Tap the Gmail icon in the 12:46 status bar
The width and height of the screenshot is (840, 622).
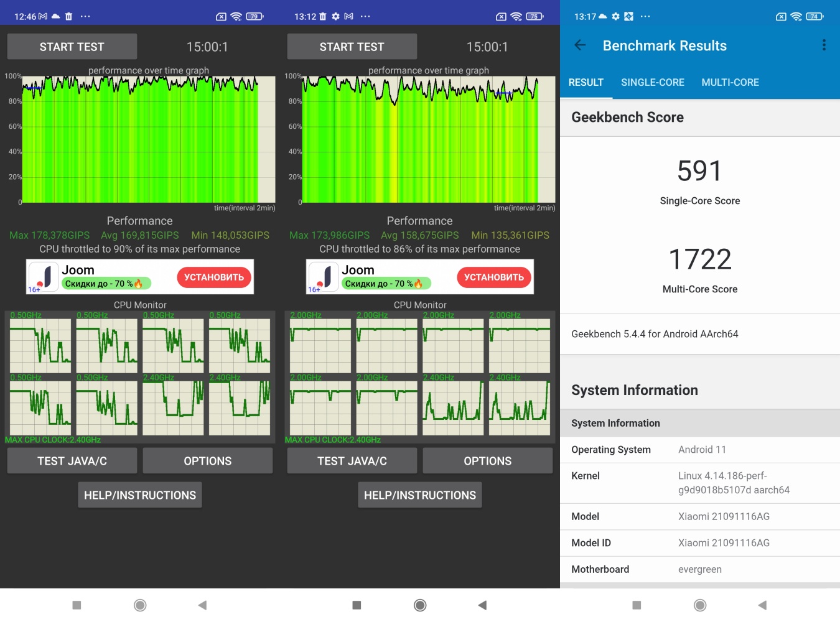43,17
